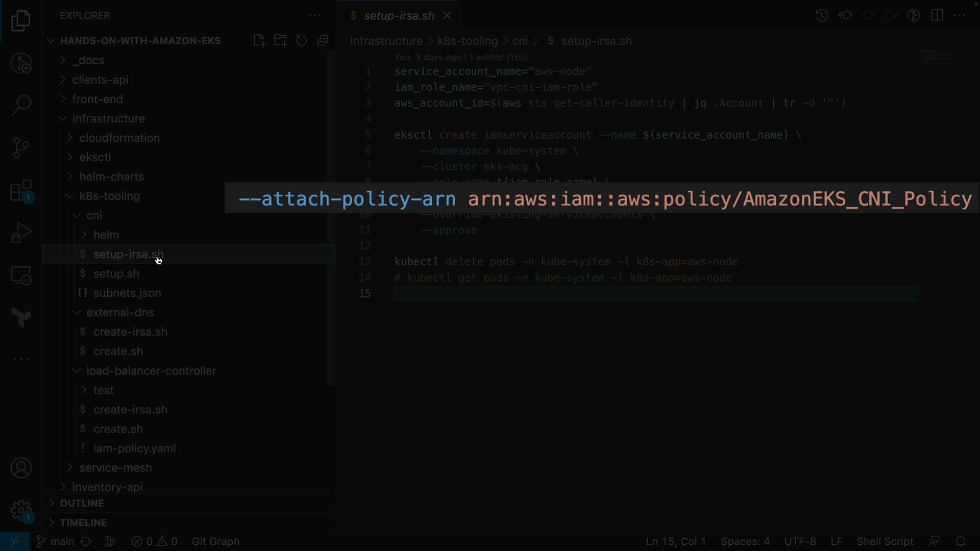Open the Search view
This screenshot has width=980, height=551.
point(21,105)
